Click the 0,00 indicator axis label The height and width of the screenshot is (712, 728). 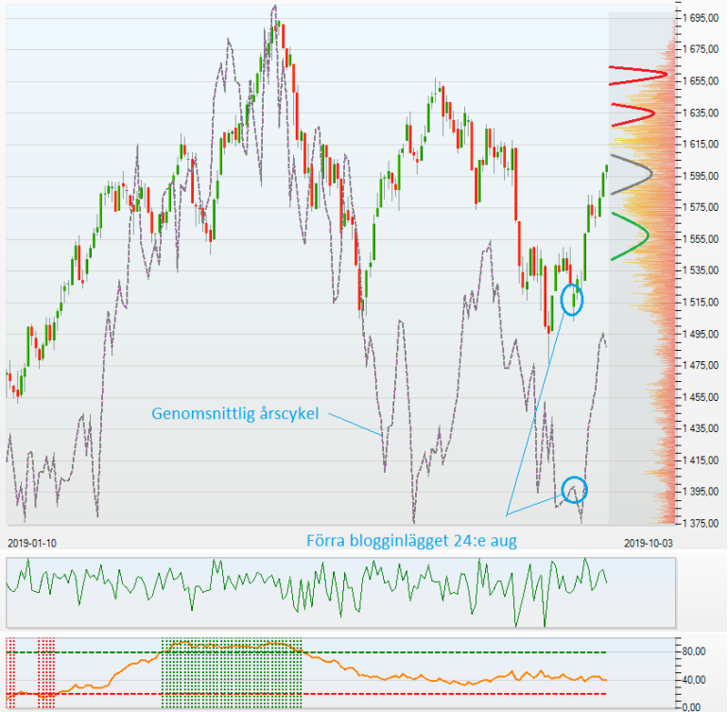coord(692,707)
